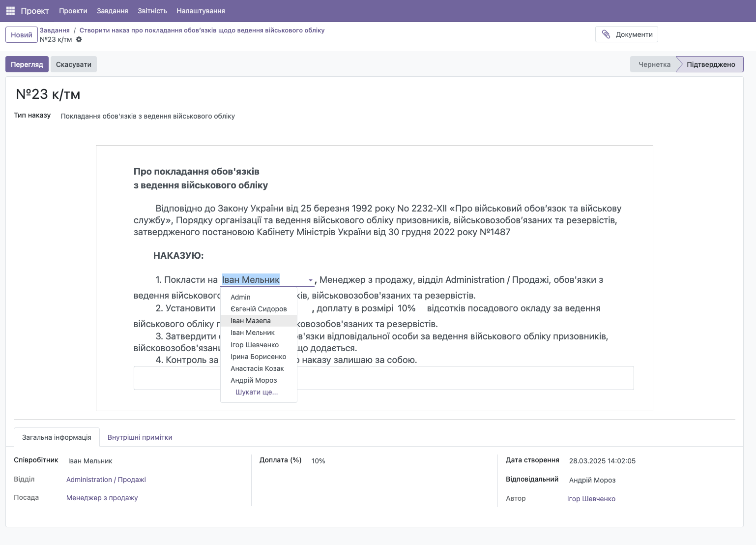
Task: Open the Звітність menu
Action: pos(152,11)
